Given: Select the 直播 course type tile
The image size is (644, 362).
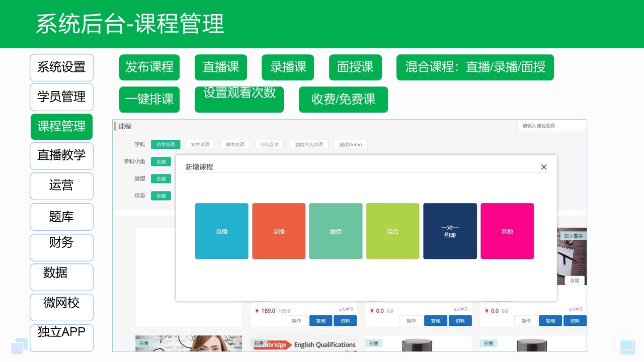Looking at the screenshot, I should pyautogui.click(x=221, y=231).
